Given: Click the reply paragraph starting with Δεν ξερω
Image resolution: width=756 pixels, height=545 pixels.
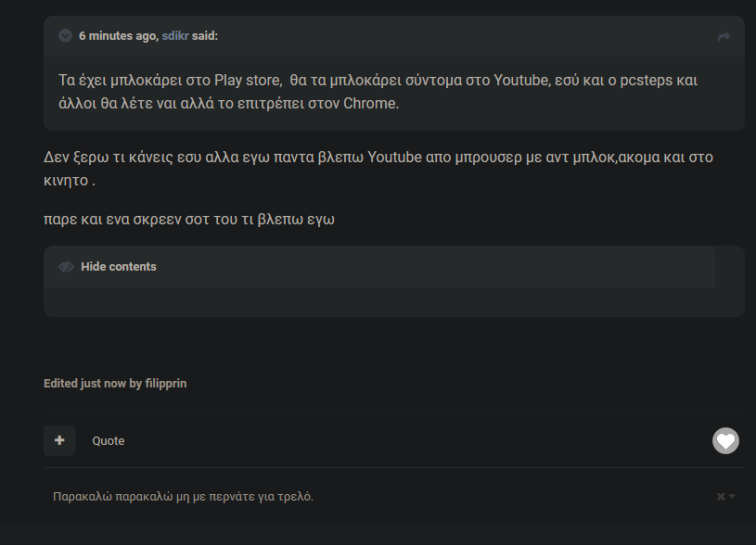Looking at the screenshot, I should click(378, 169).
